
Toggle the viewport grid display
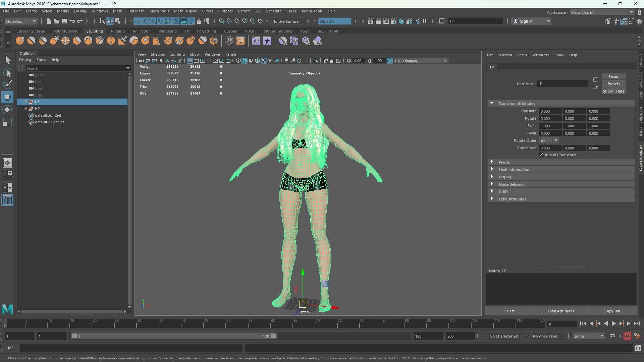pos(190,61)
